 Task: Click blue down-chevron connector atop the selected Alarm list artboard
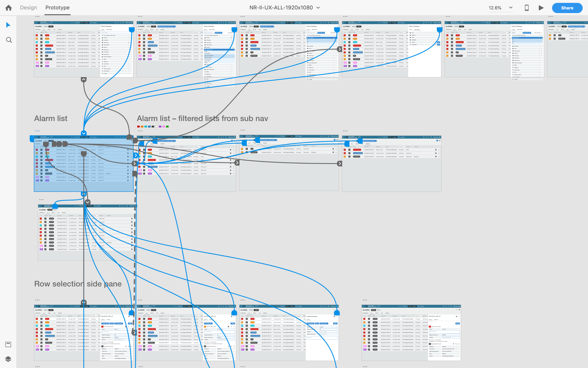(84, 133)
